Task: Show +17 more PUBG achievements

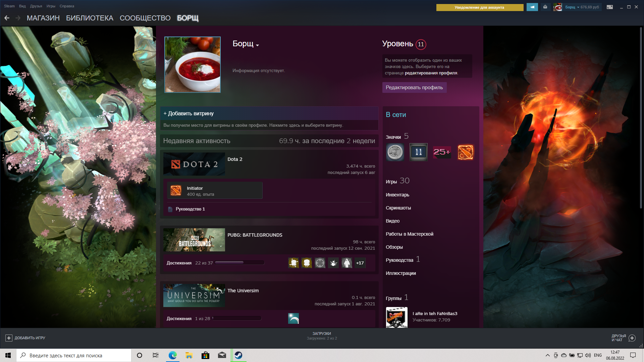Action: [360, 263]
